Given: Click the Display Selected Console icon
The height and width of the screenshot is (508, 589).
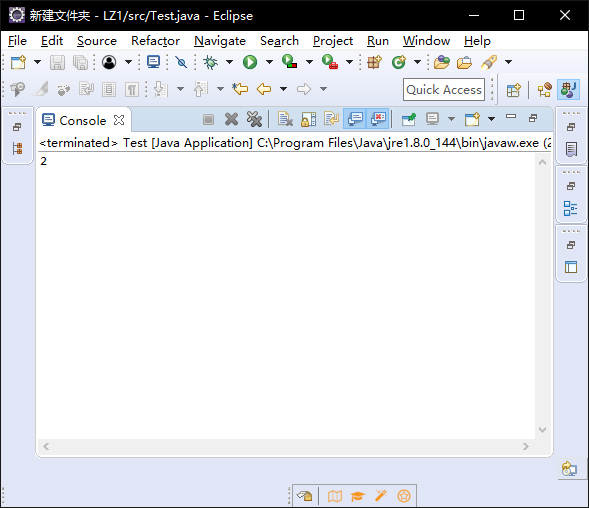Looking at the screenshot, I should [432, 119].
